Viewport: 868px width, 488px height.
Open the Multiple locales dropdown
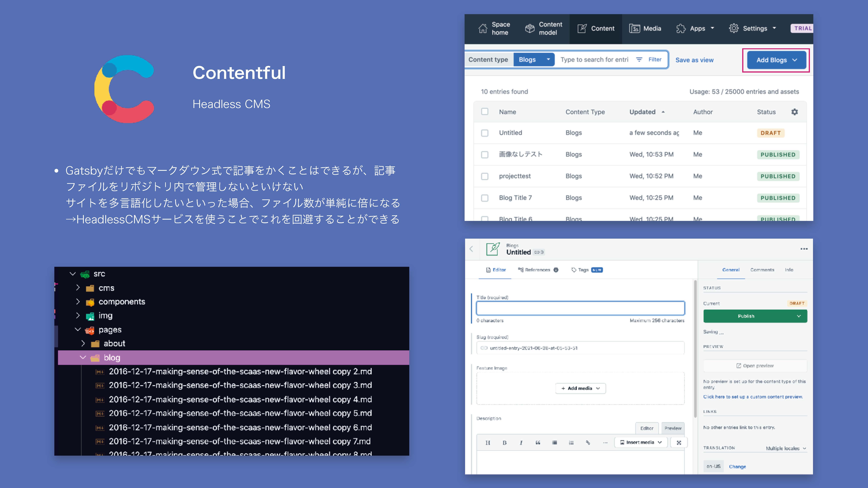point(786,449)
